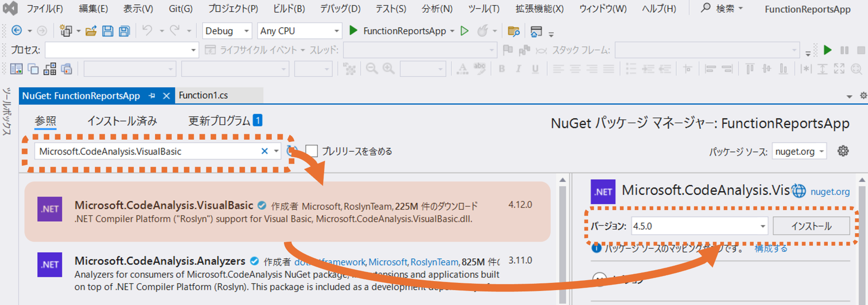Click the hot reload flame icon

coord(483,31)
